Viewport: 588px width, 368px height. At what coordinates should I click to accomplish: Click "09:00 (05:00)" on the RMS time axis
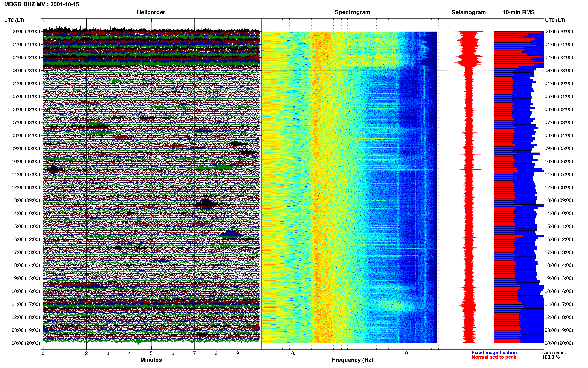coord(559,148)
